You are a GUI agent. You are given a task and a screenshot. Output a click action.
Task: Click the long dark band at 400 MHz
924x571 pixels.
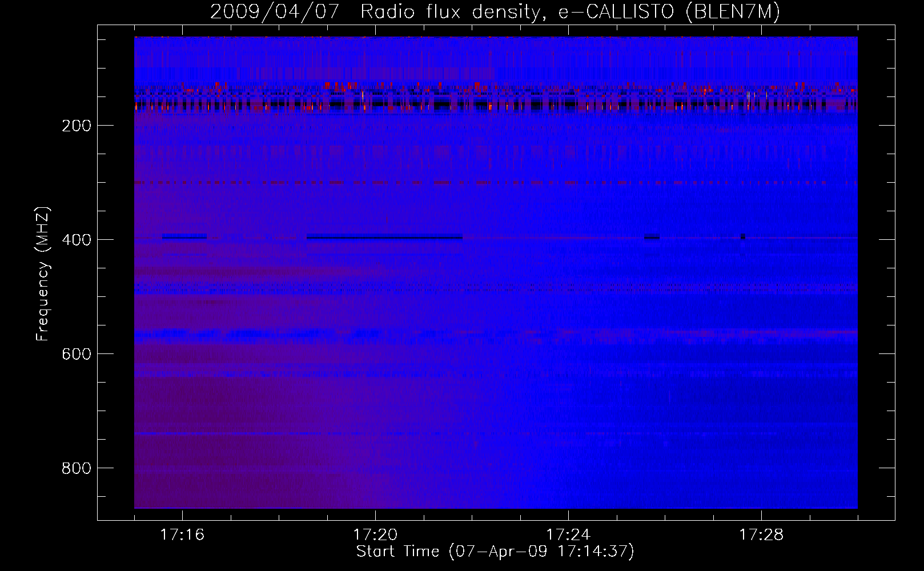[x=384, y=237]
